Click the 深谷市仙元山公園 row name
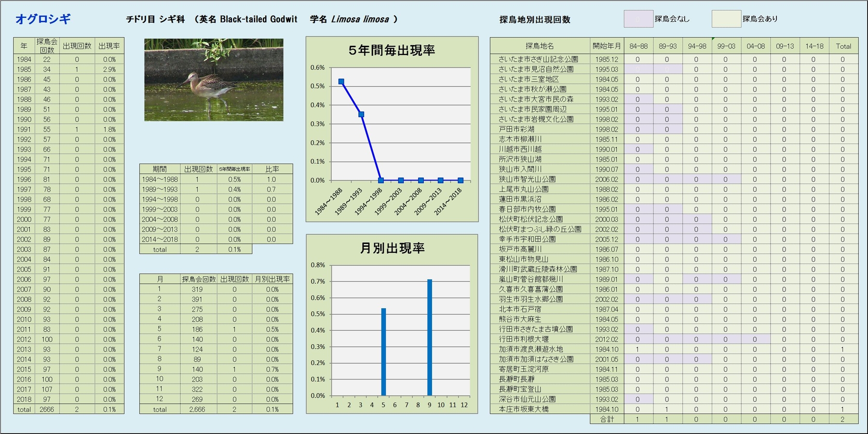 point(527,399)
